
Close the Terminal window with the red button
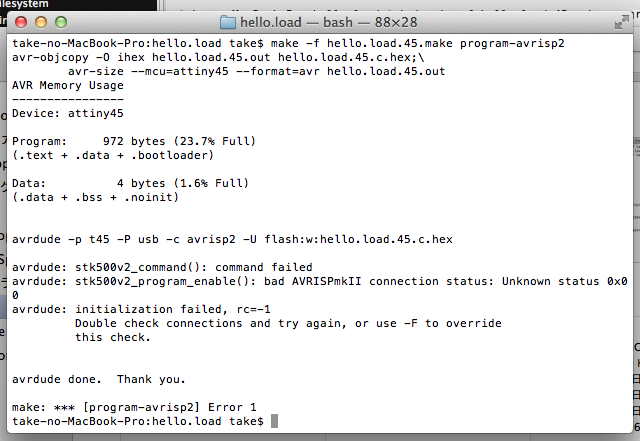pyautogui.click(x=21, y=22)
